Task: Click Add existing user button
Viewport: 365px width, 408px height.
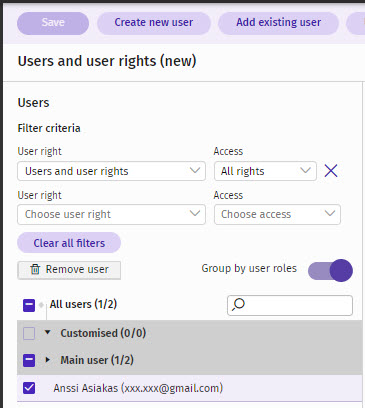Action: tap(278, 23)
